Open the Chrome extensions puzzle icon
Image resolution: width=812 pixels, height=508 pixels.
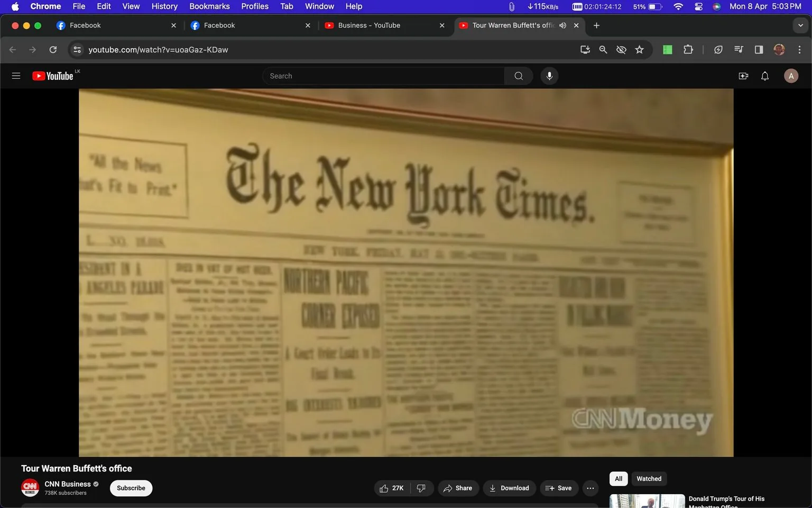click(688, 49)
